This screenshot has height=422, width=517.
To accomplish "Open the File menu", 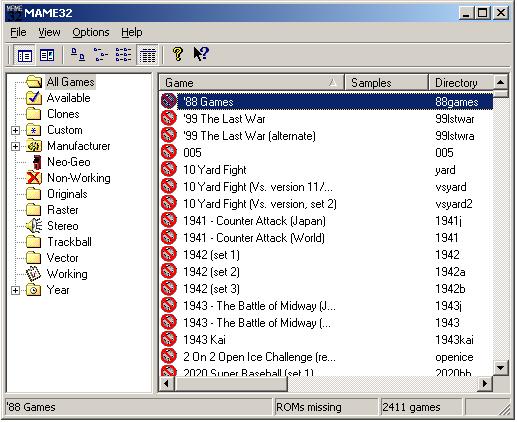I will point(18,32).
